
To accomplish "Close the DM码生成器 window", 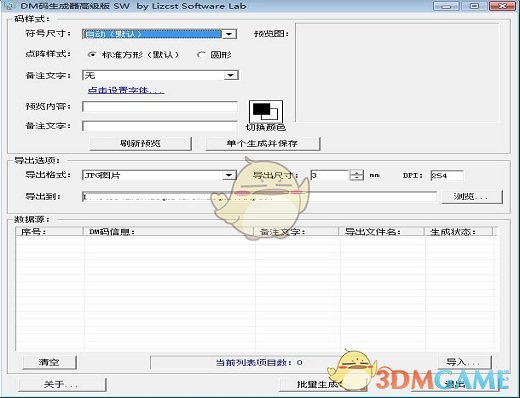I will 502,6.
